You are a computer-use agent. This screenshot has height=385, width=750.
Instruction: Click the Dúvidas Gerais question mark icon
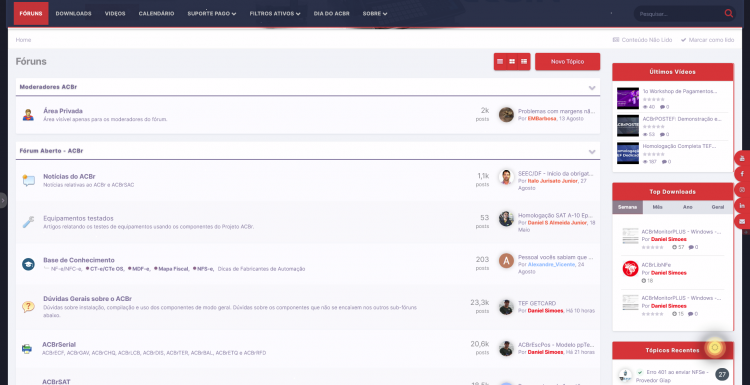(28, 307)
